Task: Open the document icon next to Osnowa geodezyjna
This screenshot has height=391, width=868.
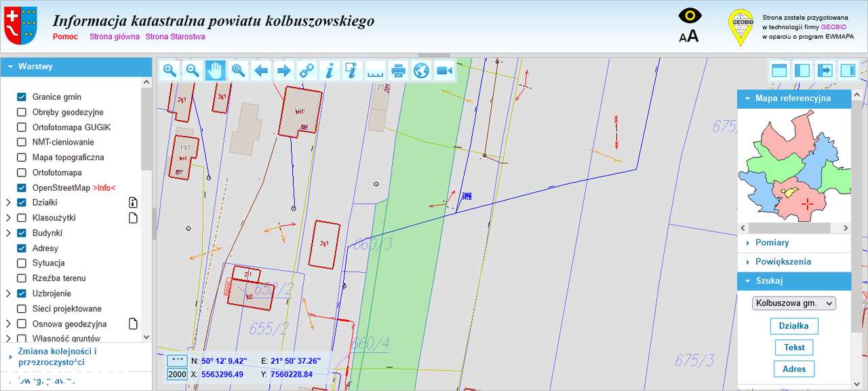Action: (x=133, y=324)
